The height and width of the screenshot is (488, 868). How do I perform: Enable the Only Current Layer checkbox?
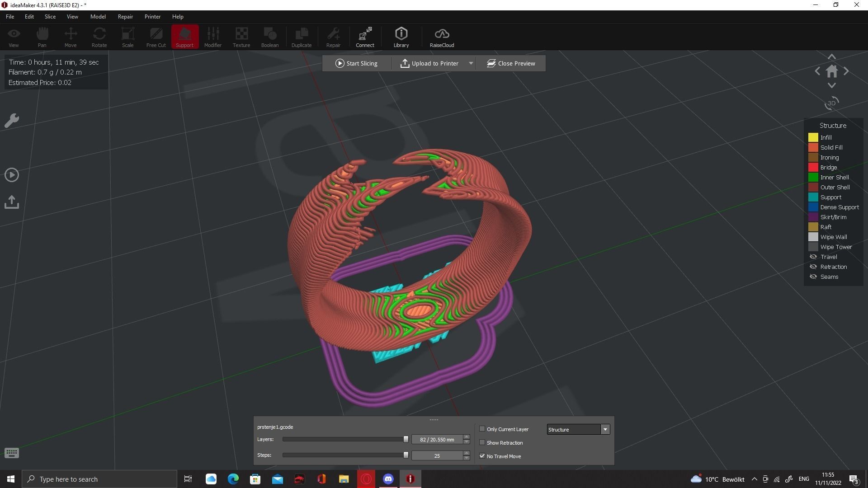[x=482, y=429]
